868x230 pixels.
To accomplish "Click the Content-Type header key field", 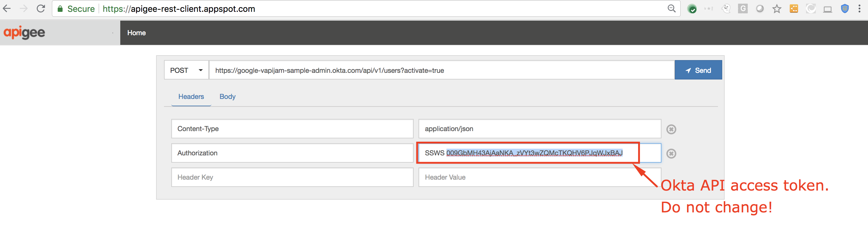I will pyautogui.click(x=292, y=129).
